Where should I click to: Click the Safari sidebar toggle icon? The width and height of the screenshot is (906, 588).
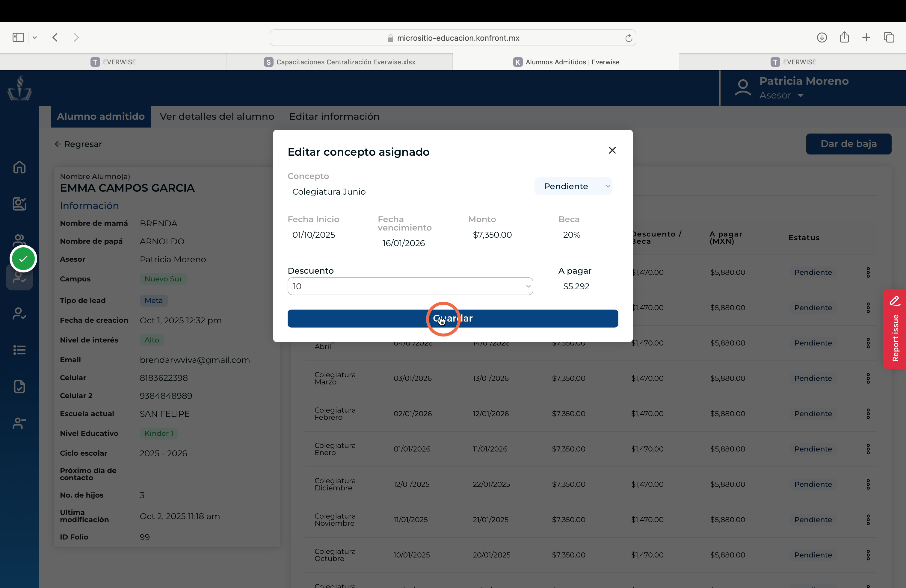pyautogui.click(x=18, y=37)
